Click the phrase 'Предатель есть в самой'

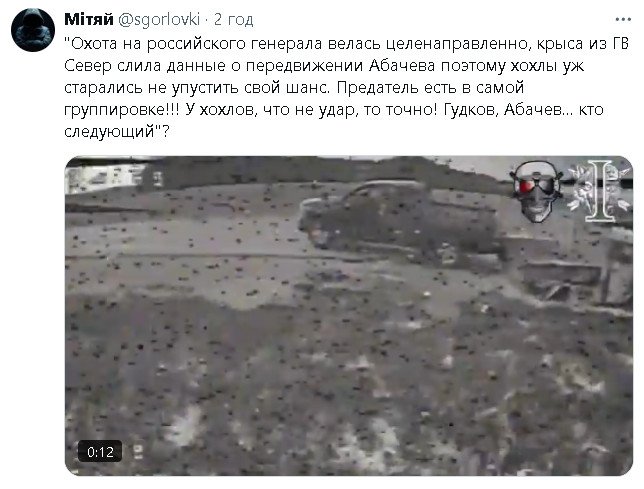tap(431, 87)
